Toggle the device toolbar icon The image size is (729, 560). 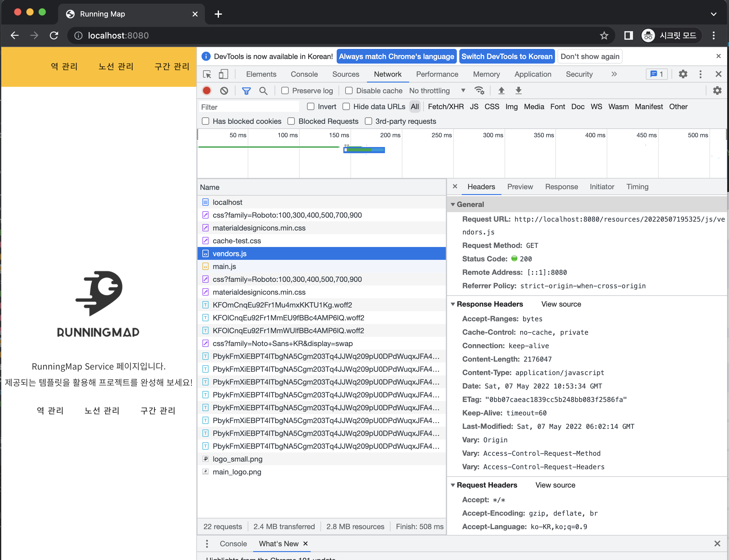click(x=223, y=74)
